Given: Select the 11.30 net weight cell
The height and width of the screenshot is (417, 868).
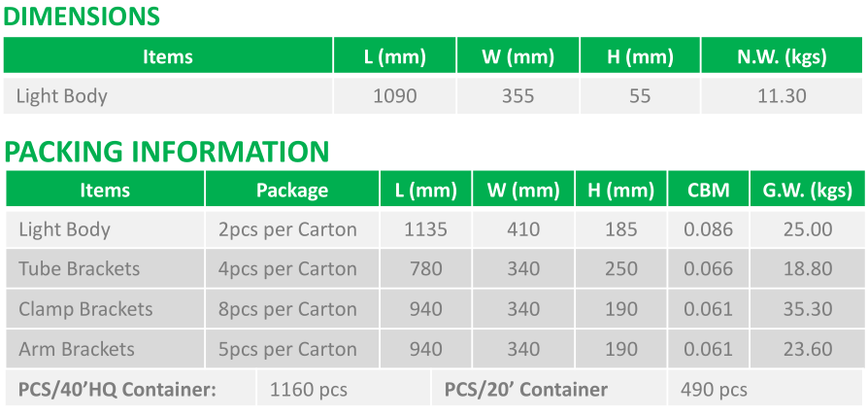Looking at the screenshot, I should click(x=782, y=96).
